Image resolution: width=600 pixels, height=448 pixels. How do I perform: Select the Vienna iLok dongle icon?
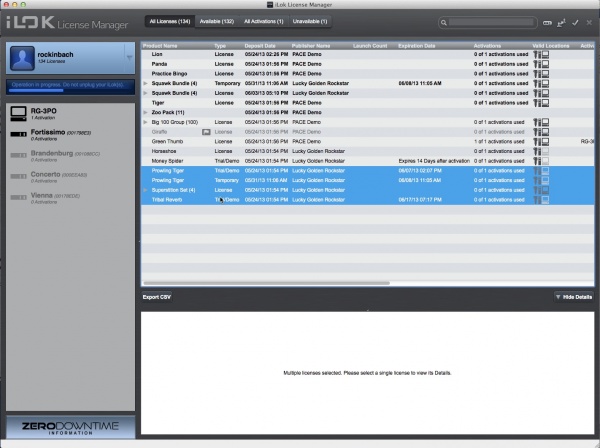[x=18, y=197]
